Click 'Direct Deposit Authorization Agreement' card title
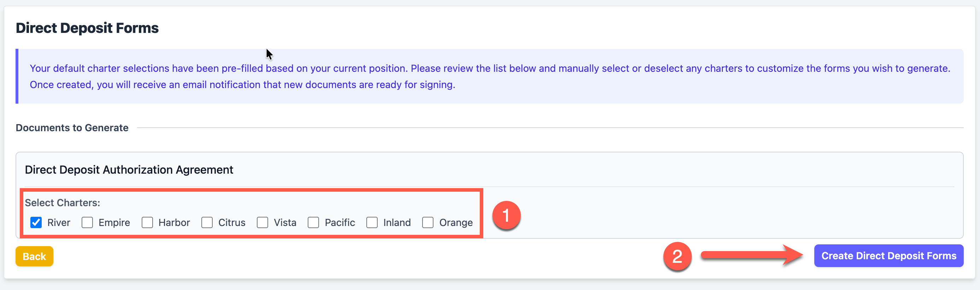 click(x=129, y=170)
